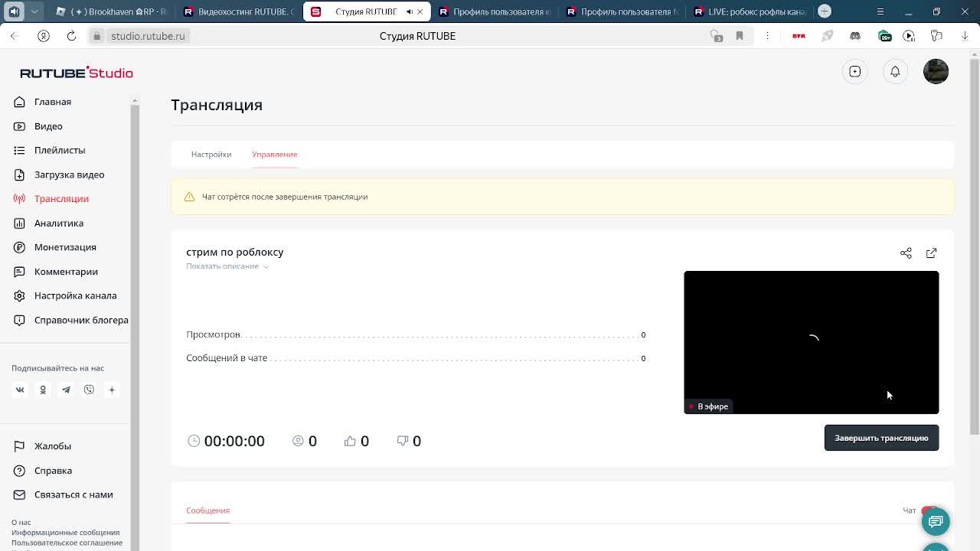Open new tab with plus button
Screen dimensions: 980x551
pyautogui.click(x=825, y=11)
